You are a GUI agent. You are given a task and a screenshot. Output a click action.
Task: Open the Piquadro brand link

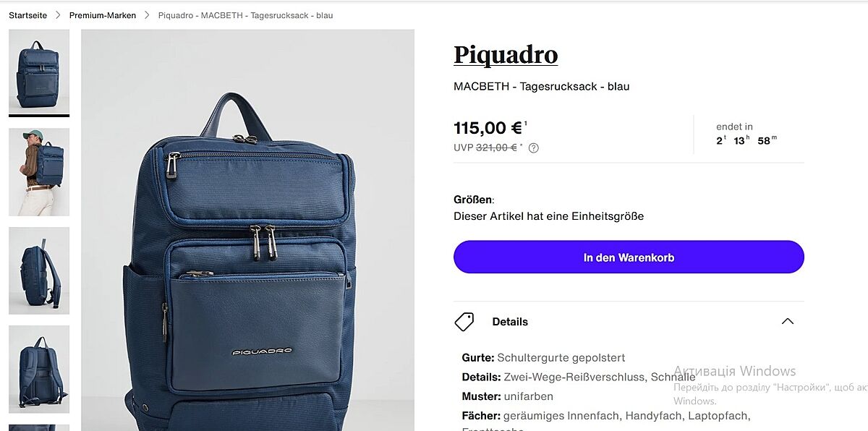(x=506, y=55)
